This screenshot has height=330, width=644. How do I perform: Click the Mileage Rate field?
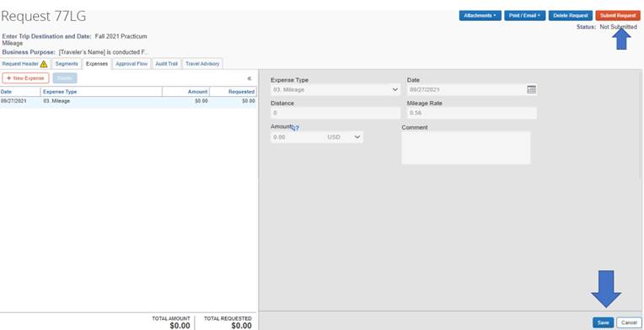coord(471,113)
